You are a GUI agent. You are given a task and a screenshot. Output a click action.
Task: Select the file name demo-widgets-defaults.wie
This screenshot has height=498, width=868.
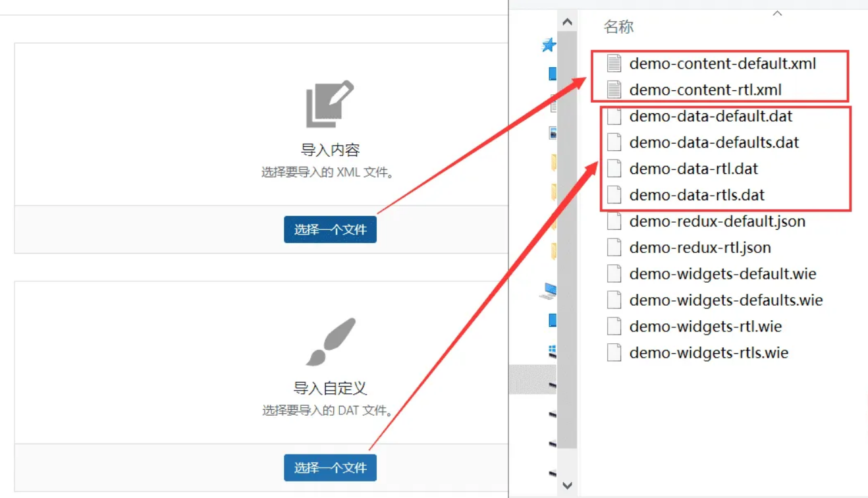tap(726, 300)
